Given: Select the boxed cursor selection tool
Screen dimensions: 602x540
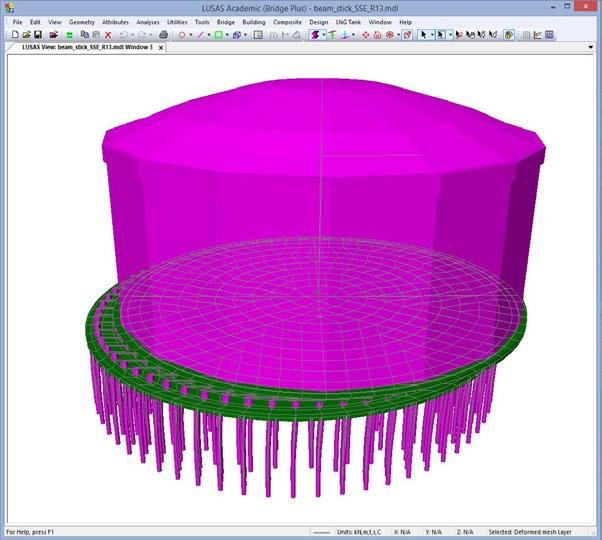Looking at the screenshot, I should [x=441, y=35].
